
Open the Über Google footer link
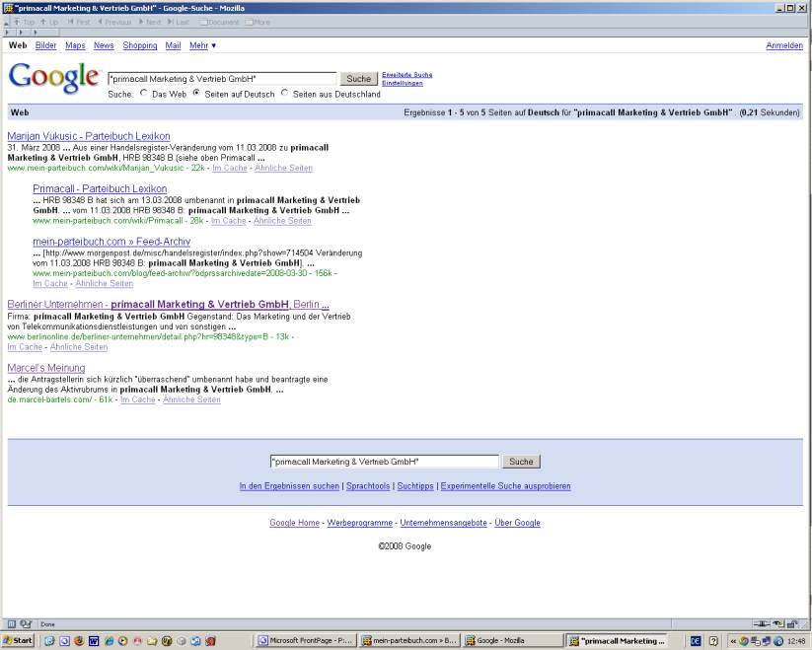pos(517,523)
